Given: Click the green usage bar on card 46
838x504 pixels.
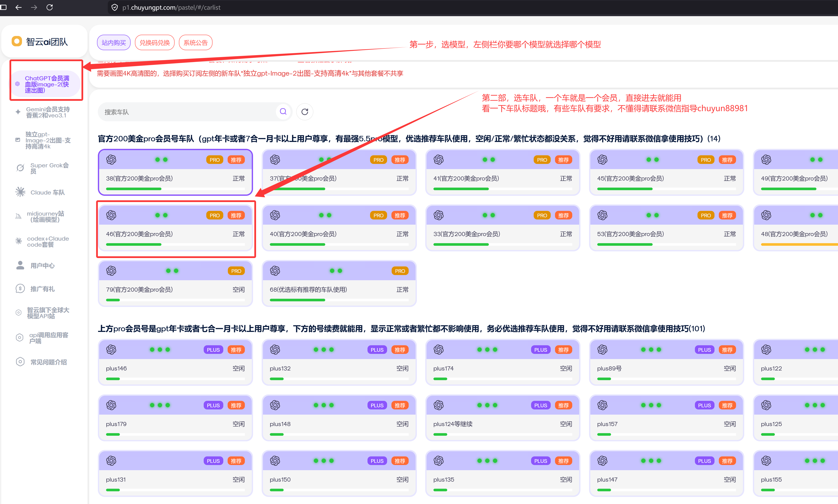Looking at the screenshot, I should (x=134, y=244).
